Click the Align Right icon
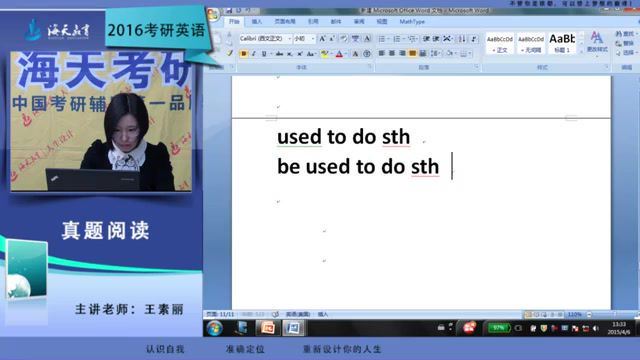This screenshot has height=360, width=640. [402, 53]
